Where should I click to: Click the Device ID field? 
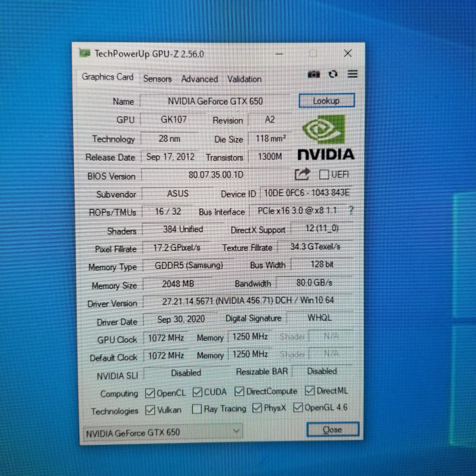tap(307, 193)
